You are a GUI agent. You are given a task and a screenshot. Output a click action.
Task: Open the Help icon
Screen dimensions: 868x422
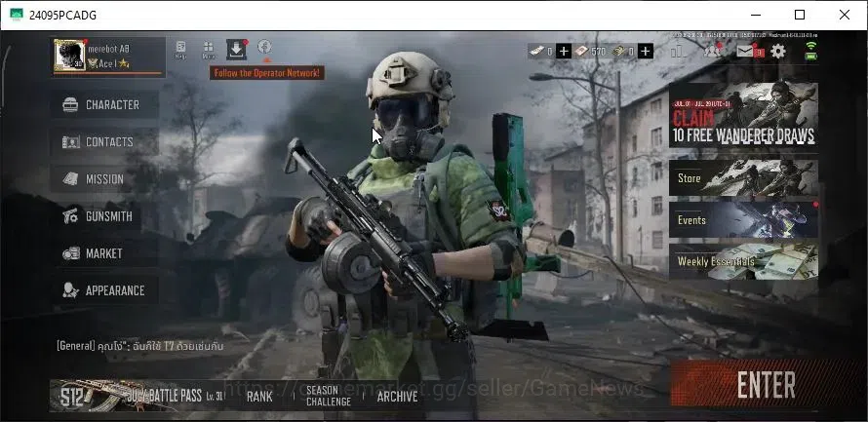(x=180, y=50)
